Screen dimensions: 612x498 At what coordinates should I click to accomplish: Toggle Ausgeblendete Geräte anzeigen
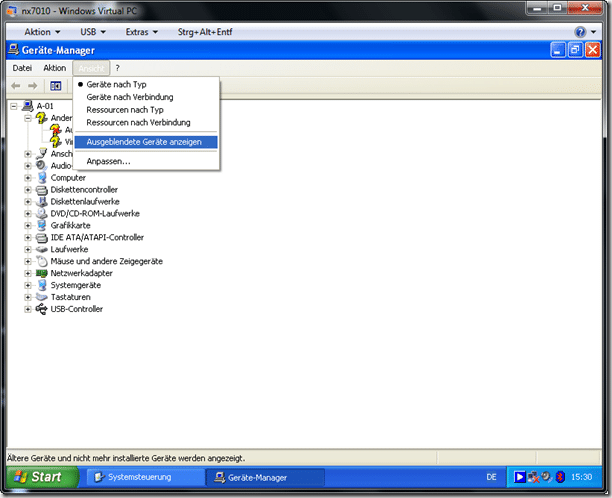146,142
